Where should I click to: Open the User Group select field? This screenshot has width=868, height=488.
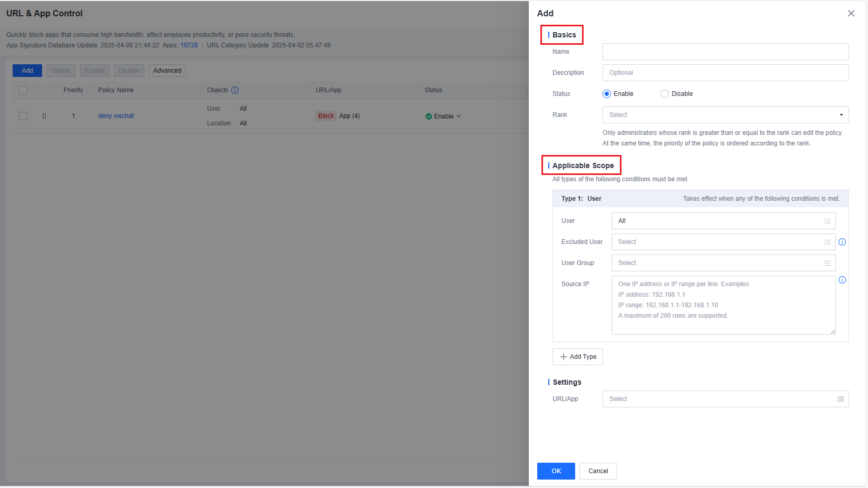pyautogui.click(x=724, y=263)
